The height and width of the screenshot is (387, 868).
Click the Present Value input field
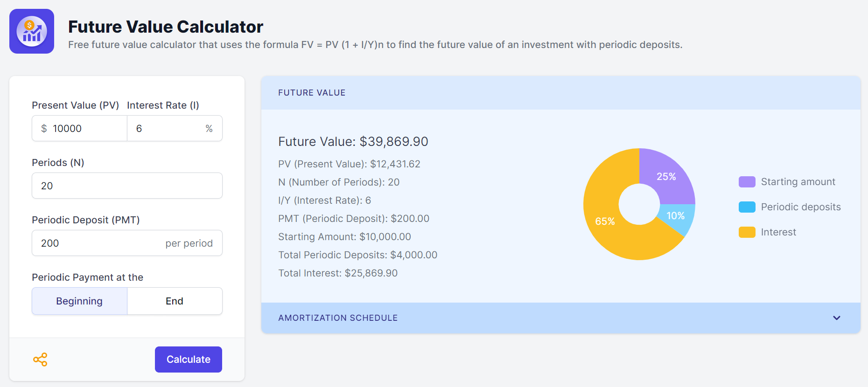pos(86,129)
